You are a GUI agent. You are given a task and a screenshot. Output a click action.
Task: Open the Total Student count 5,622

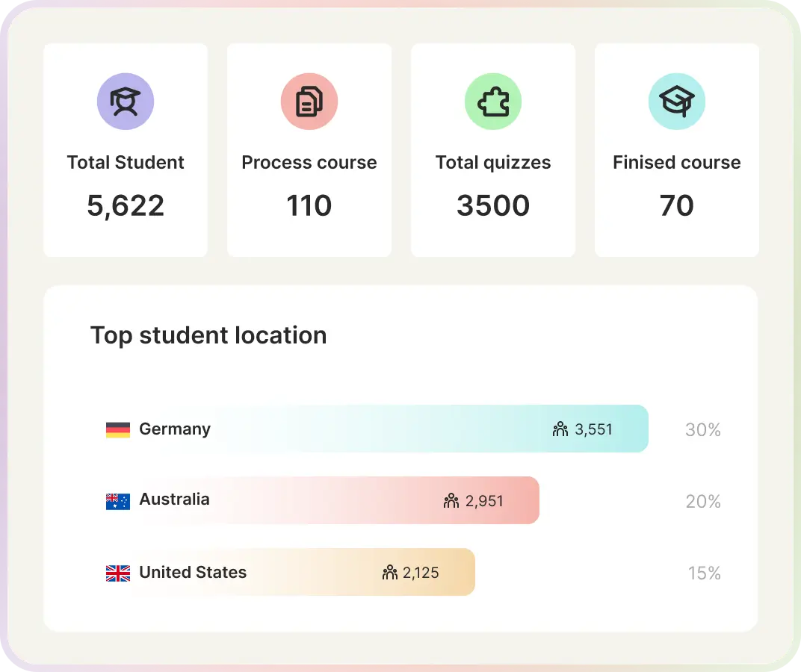click(126, 206)
